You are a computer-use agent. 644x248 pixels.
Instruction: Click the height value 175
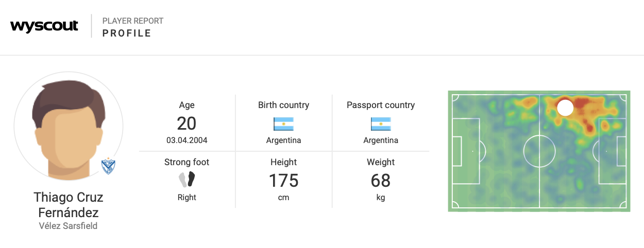pos(283,181)
